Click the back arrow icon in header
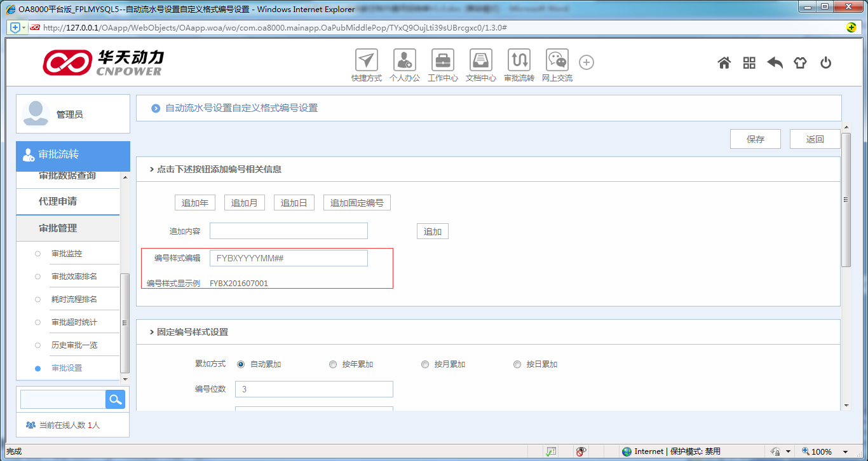This screenshot has height=461, width=868. (x=775, y=62)
